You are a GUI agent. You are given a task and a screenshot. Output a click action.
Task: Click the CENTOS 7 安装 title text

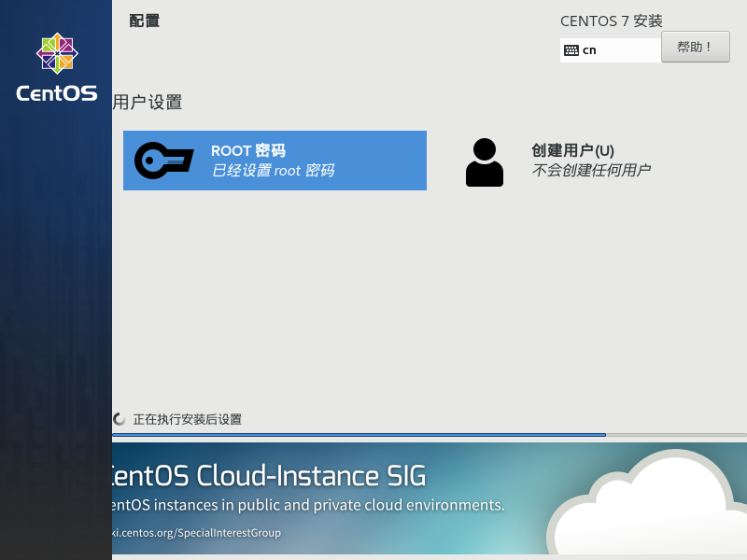[612, 21]
